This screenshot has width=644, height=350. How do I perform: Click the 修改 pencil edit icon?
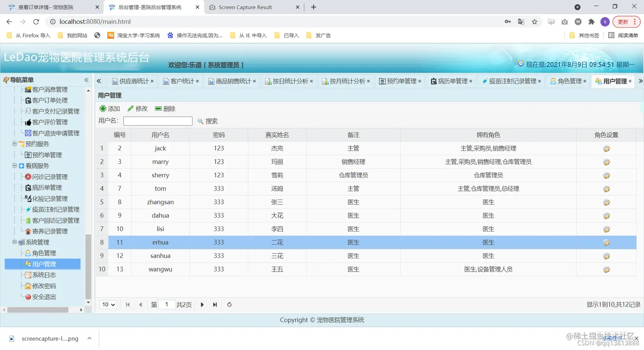point(130,109)
